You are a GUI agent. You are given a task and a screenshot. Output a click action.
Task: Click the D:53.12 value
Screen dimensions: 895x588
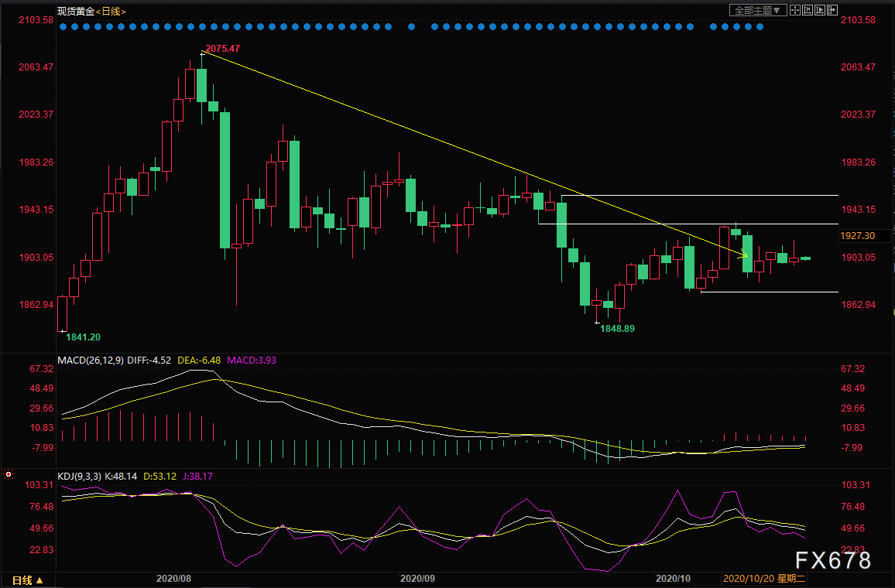point(159,477)
